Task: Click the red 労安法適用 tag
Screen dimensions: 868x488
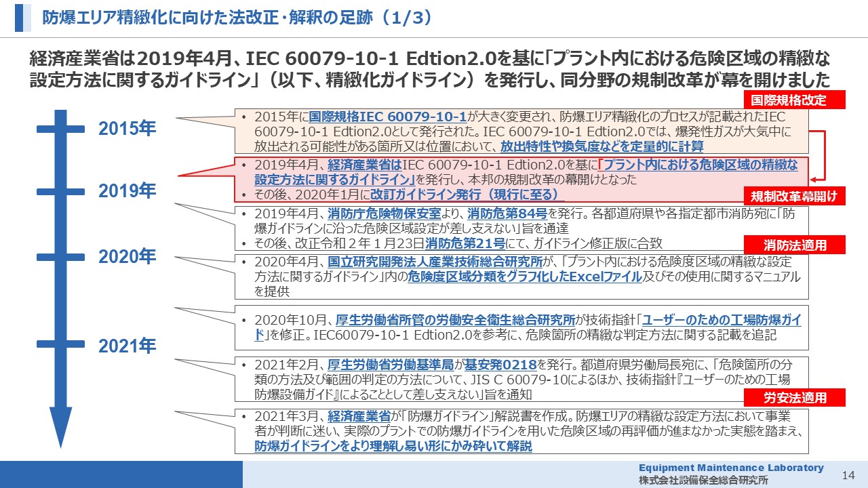Action: pyautogui.click(x=795, y=397)
